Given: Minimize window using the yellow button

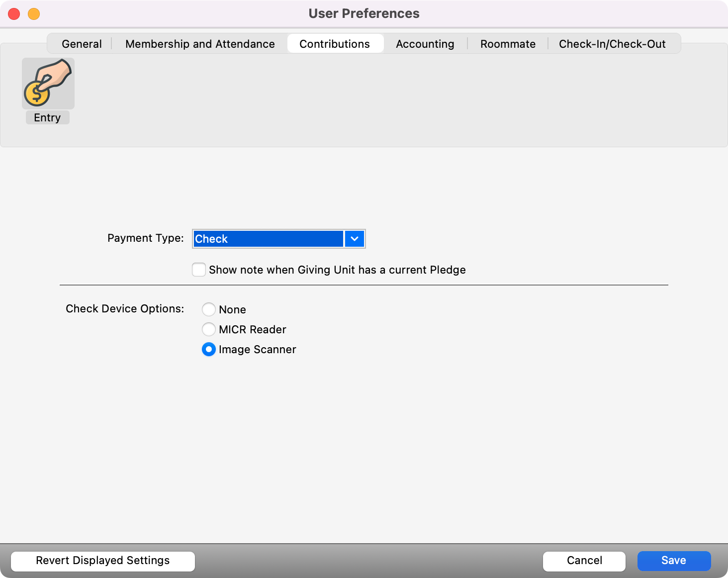Looking at the screenshot, I should (34, 14).
